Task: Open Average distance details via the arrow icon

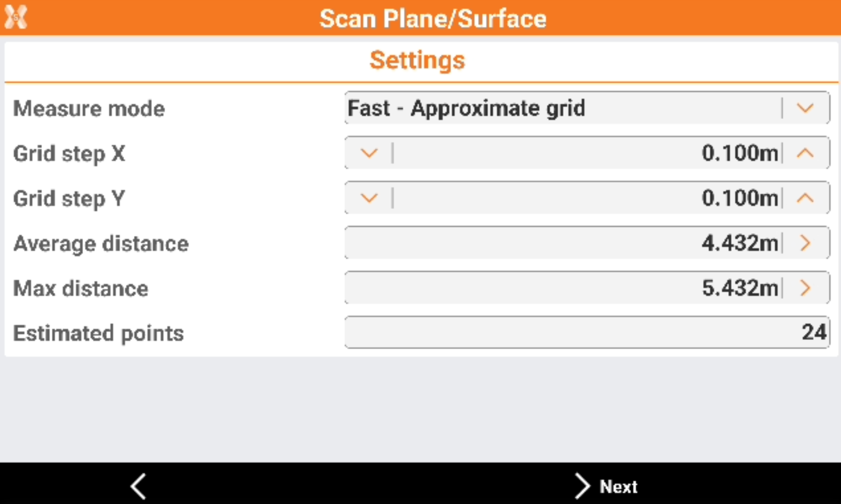Action: click(x=806, y=243)
